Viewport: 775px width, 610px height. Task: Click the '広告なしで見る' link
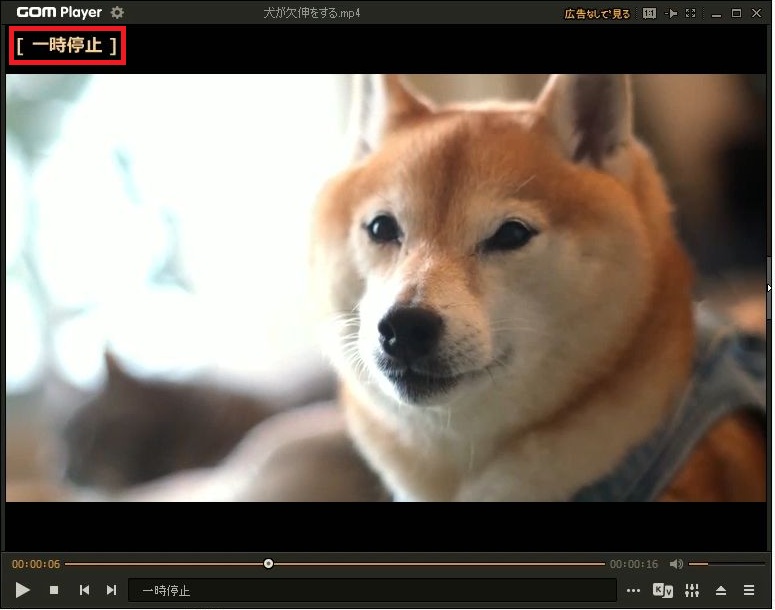597,14
